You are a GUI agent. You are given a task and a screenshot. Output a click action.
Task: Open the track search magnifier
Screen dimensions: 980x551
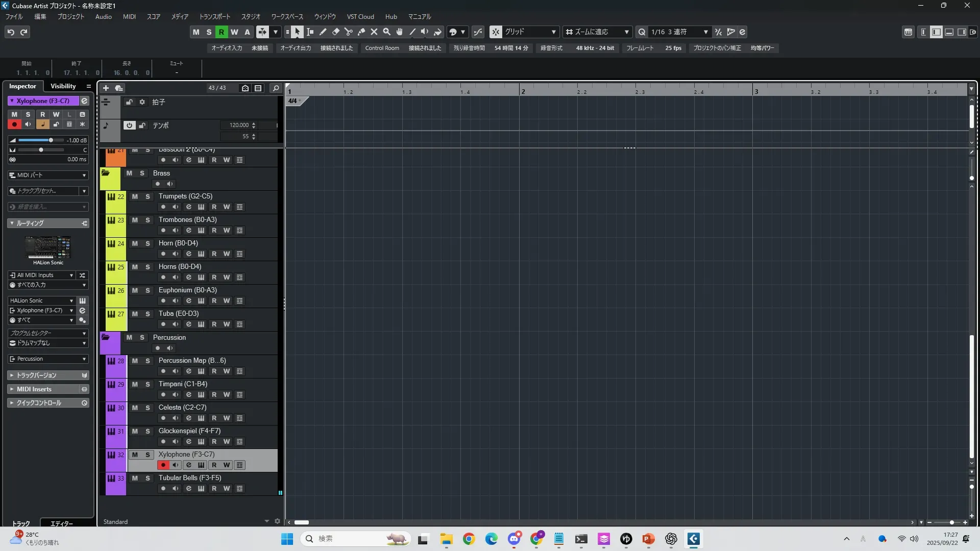(x=276, y=88)
